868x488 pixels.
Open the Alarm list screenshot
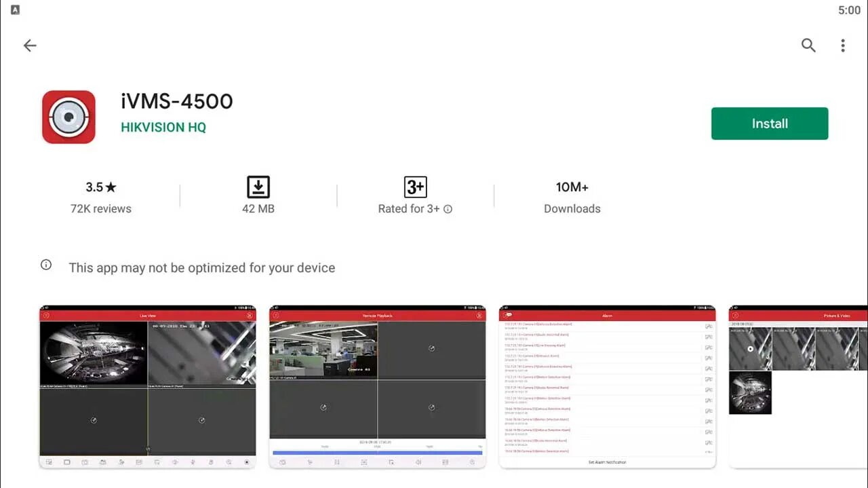608,387
